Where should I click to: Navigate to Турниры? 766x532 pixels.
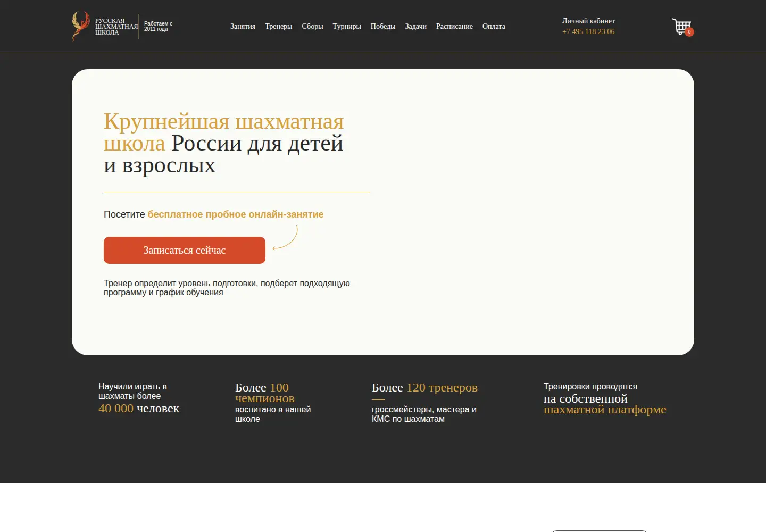coord(347,26)
